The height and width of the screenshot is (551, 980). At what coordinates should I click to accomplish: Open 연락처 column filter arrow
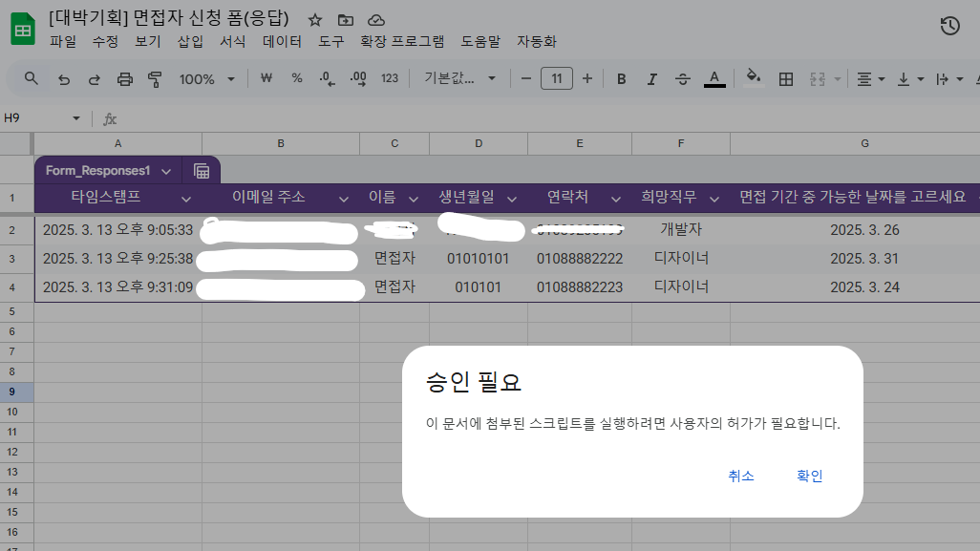click(616, 200)
